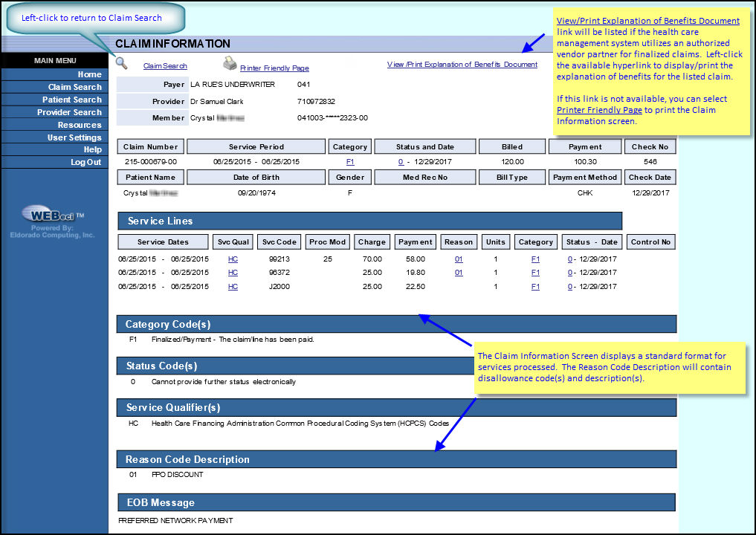The image size is (756, 535).
Task: Click the claim-level status 0 link
Action: click(x=401, y=161)
